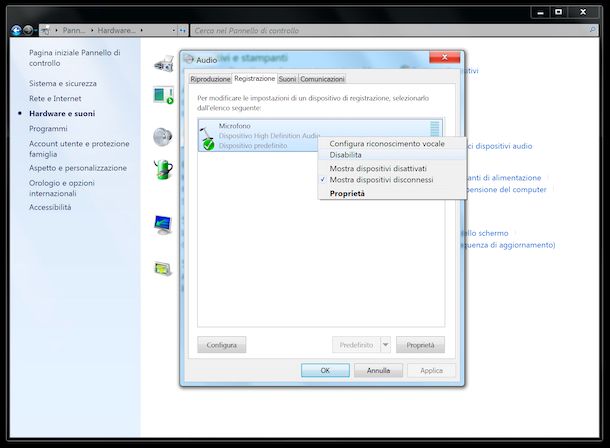
Task: Open Programmi sidebar link
Action: point(48,128)
